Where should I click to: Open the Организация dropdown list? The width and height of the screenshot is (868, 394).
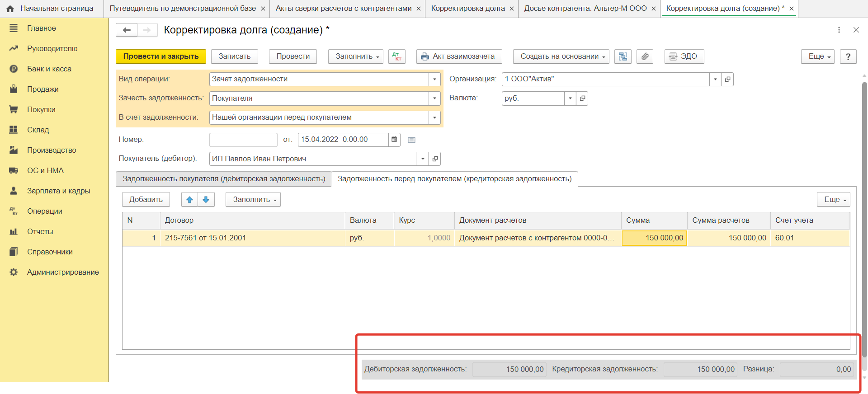[715, 79]
